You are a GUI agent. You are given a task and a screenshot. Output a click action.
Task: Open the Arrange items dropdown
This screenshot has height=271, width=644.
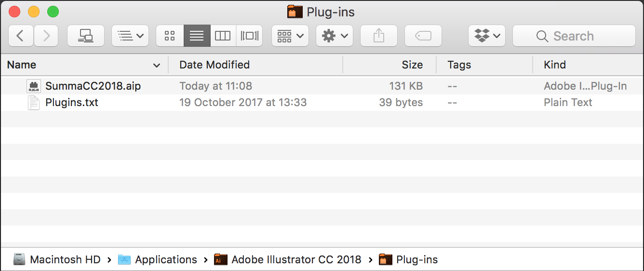pos(290,36)
